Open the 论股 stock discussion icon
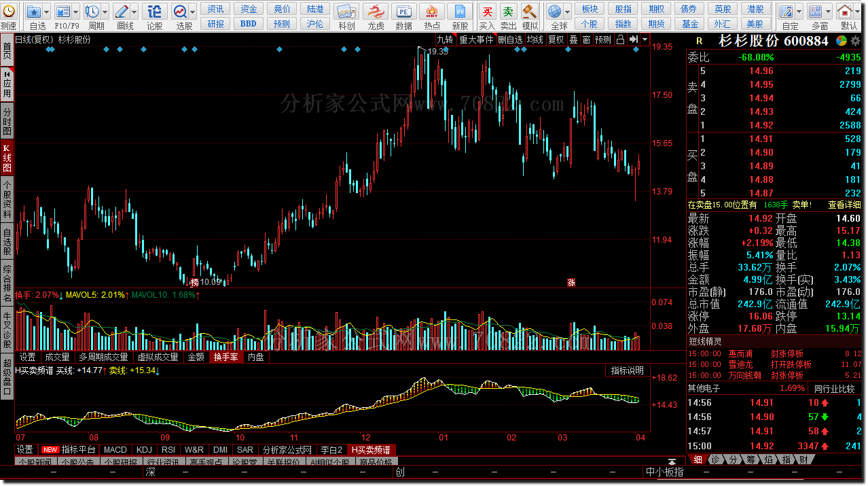This screenshot has height=486, width=868. (155, 12)
